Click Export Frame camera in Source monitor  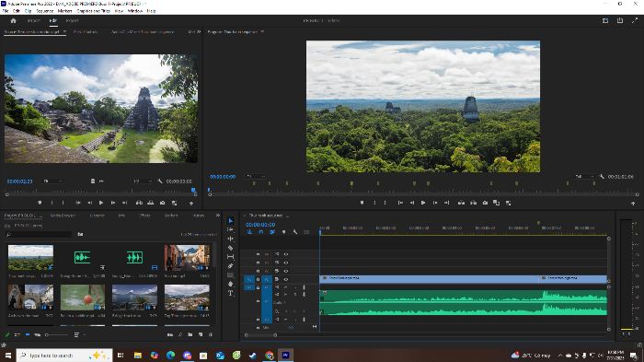163,203
